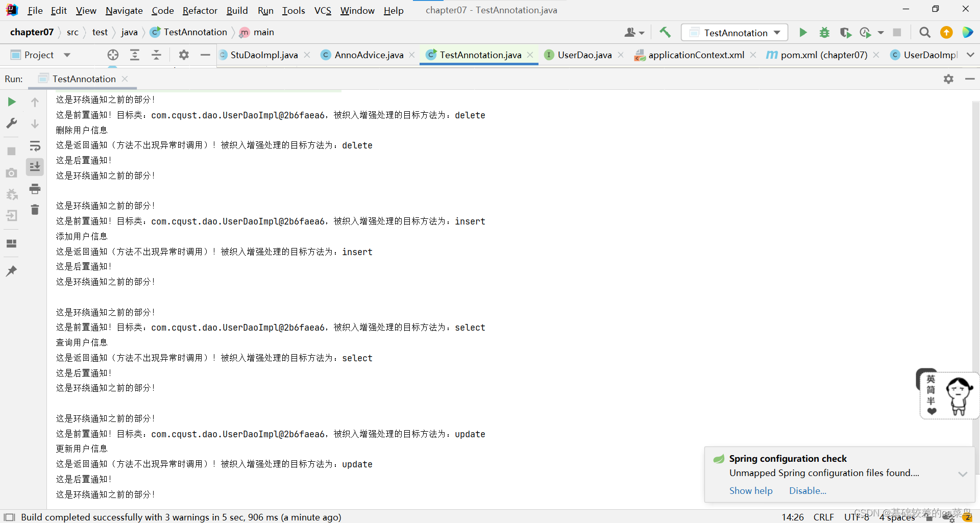Open Search Everywhere magnifier icon
This screenshot has height=523, width=980.
pyautogui.click(x=924, y=32)
